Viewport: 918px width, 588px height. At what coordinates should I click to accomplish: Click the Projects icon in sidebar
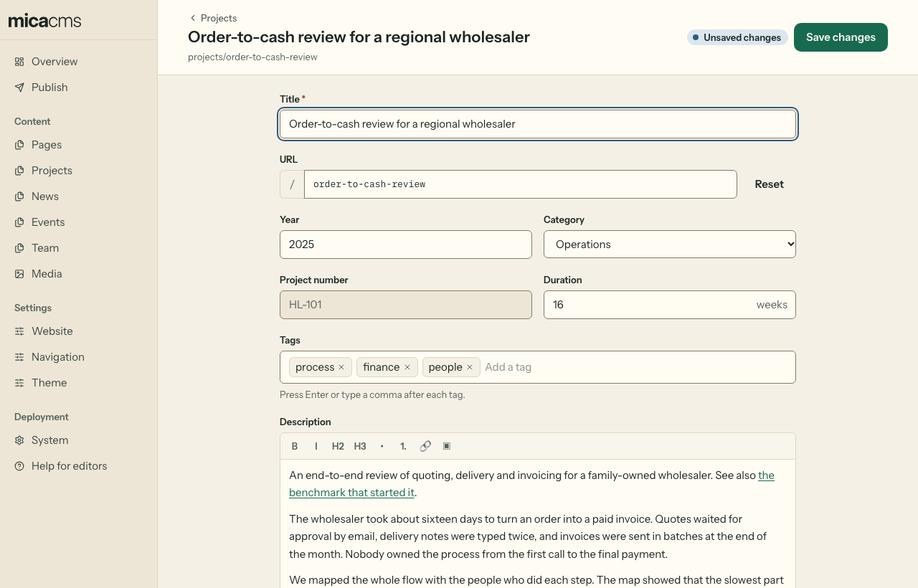(19, 171)
